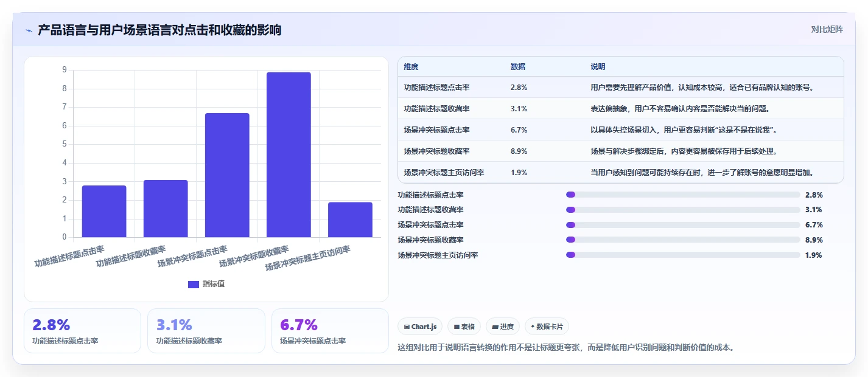Click the 说明 column header
868x377 pixels.
point(598,67)
